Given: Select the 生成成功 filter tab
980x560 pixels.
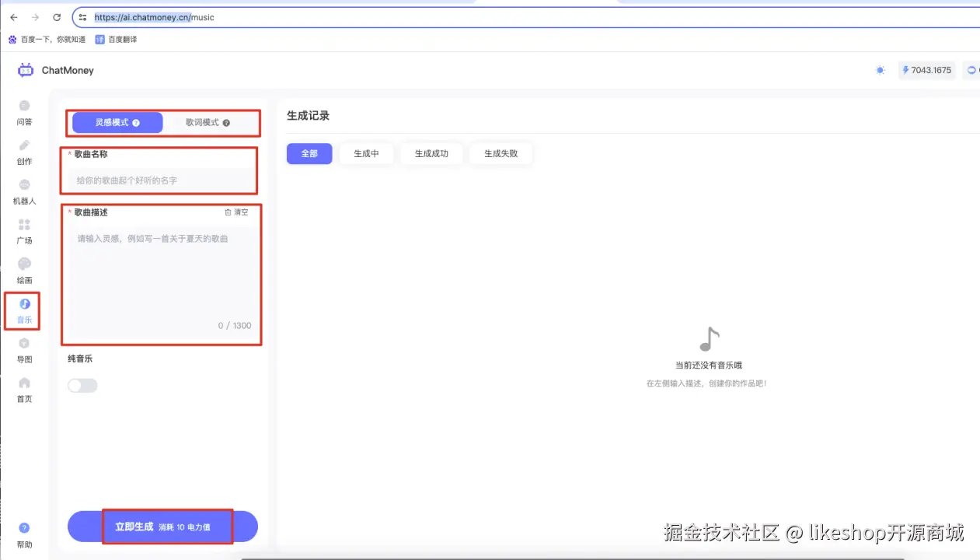Looking at the screenshot, I should (x=431, y=154).
